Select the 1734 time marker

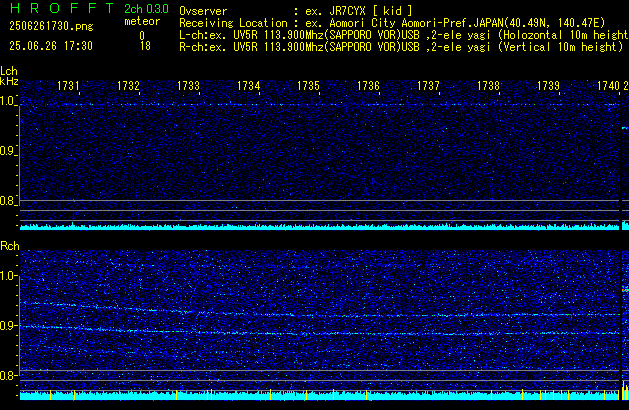[x=248, y=86]
